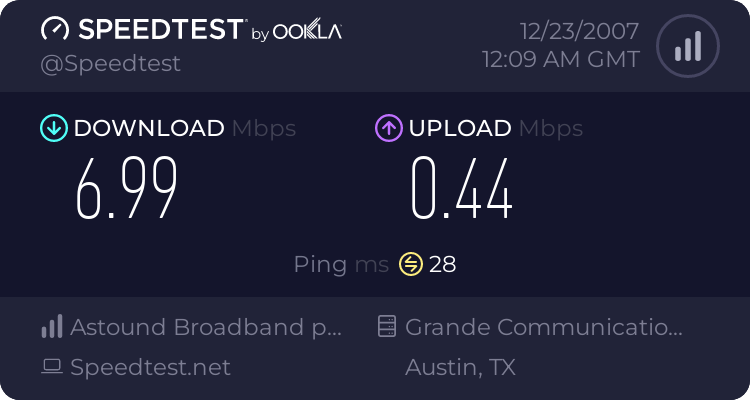
Task: Click the download arrow icon
Action: tap(54, 128)
